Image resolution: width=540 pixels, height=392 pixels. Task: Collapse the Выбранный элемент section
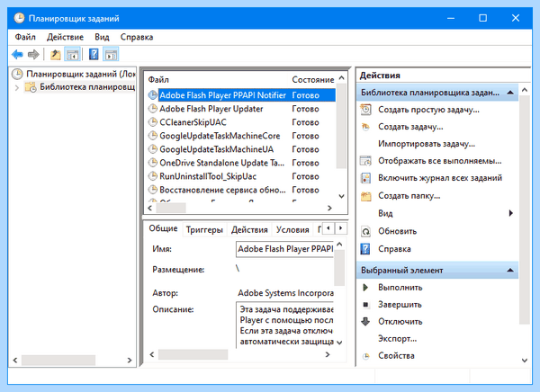click(510, 270)
